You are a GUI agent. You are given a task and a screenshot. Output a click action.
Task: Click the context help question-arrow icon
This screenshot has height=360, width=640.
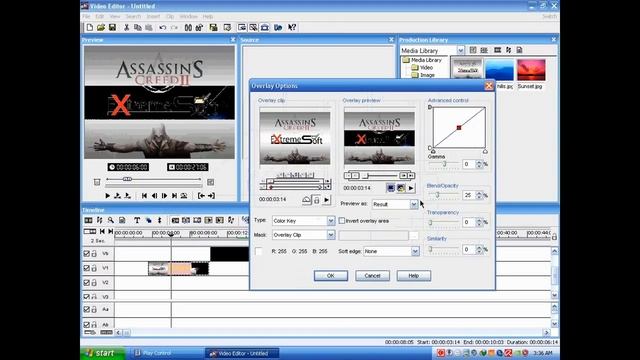(x=292, y=27)
